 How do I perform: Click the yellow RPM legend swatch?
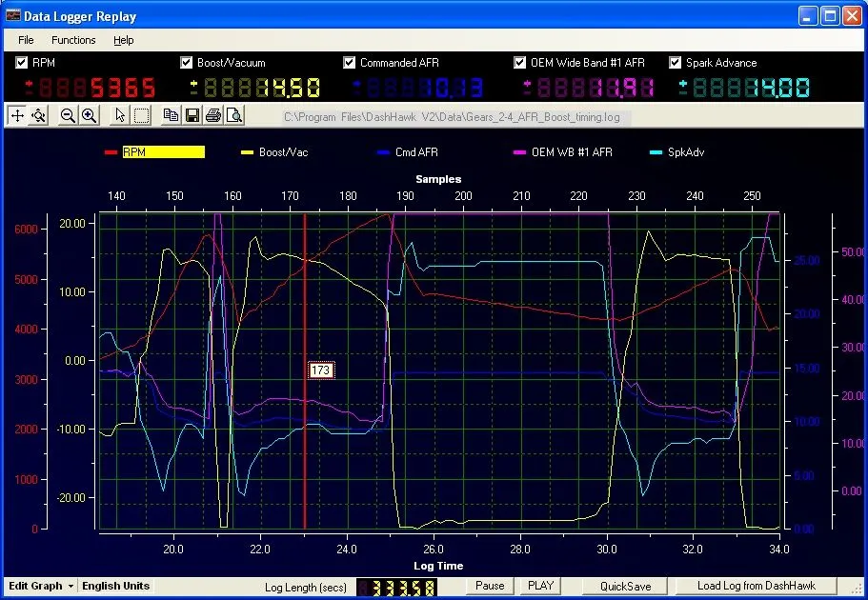(x=163, y=151)
